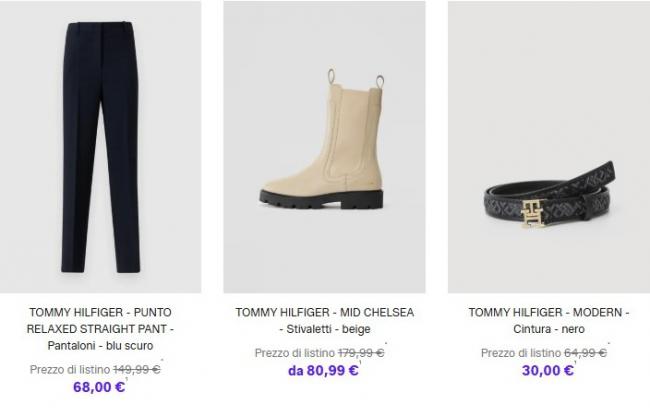This screenshot has width=650, height=416.
Task: Open the navy blue trousers product image
Action: (x=99, y=145)
